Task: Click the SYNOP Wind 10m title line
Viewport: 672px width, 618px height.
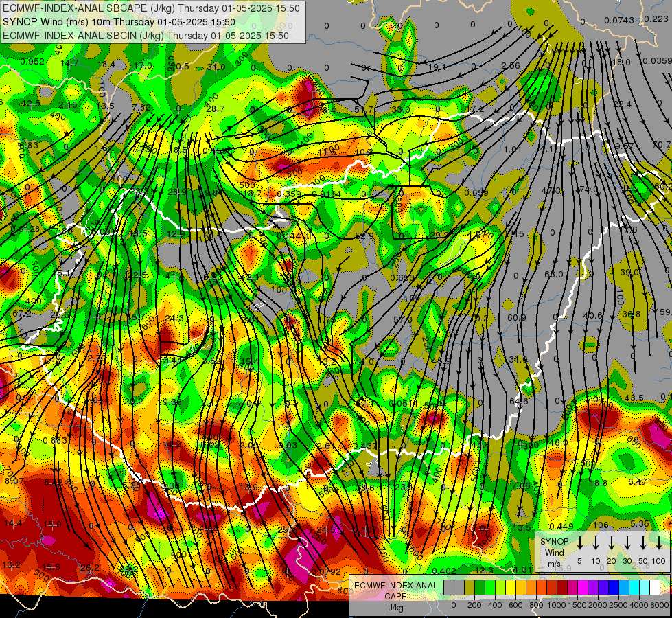Action: pyautogui.click(x=119, y=22)
